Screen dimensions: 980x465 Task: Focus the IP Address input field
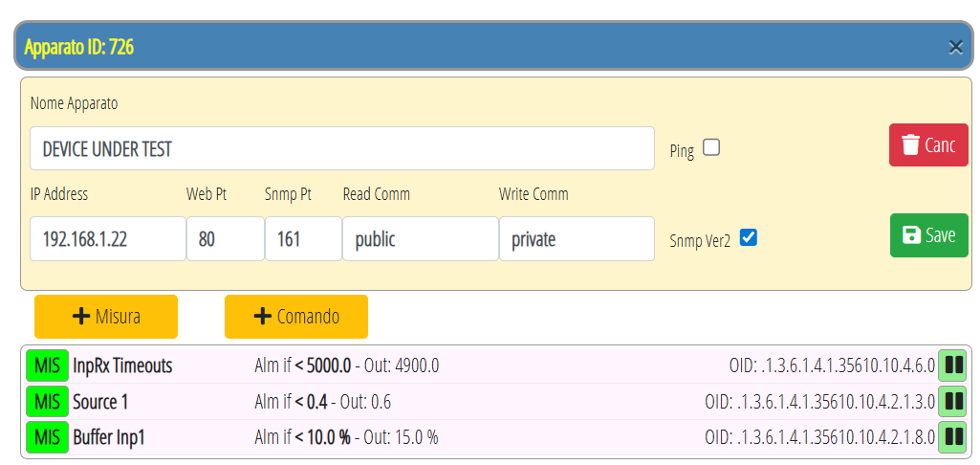(107, 239)
